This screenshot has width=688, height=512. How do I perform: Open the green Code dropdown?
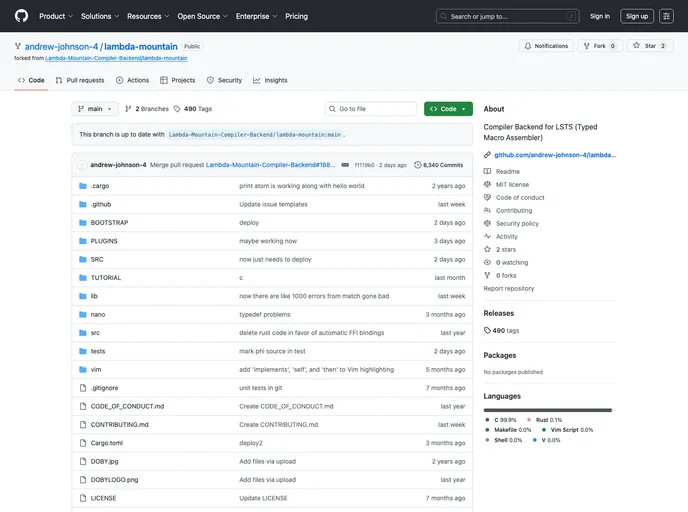tap(448, 109)
